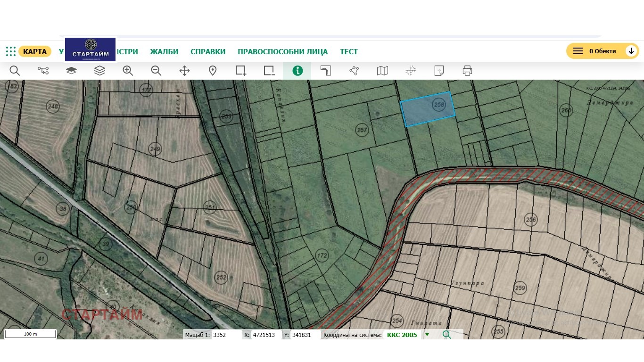Click the add rectangle selection tool

click(x=241, y=71)
